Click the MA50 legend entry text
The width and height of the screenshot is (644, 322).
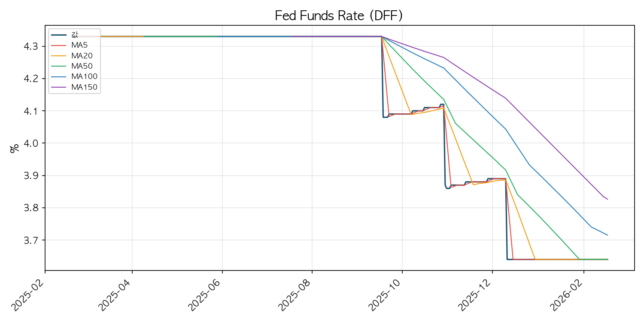point(82,66)
